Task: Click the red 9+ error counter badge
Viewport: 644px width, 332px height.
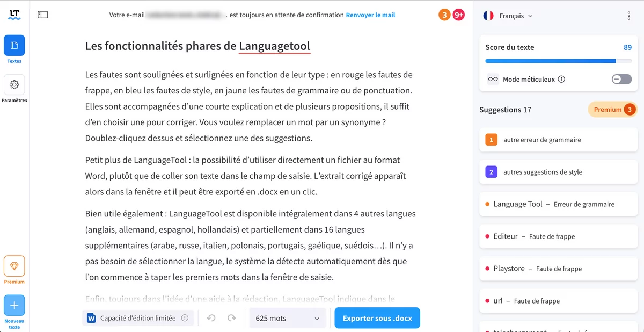Action: [x=459, y=15]
